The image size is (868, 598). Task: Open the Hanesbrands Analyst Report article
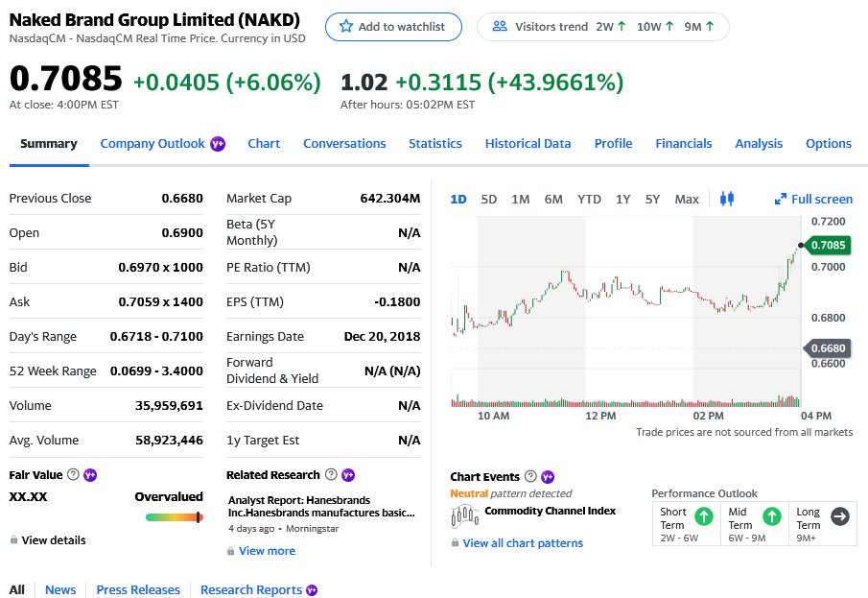coord(321,507)
